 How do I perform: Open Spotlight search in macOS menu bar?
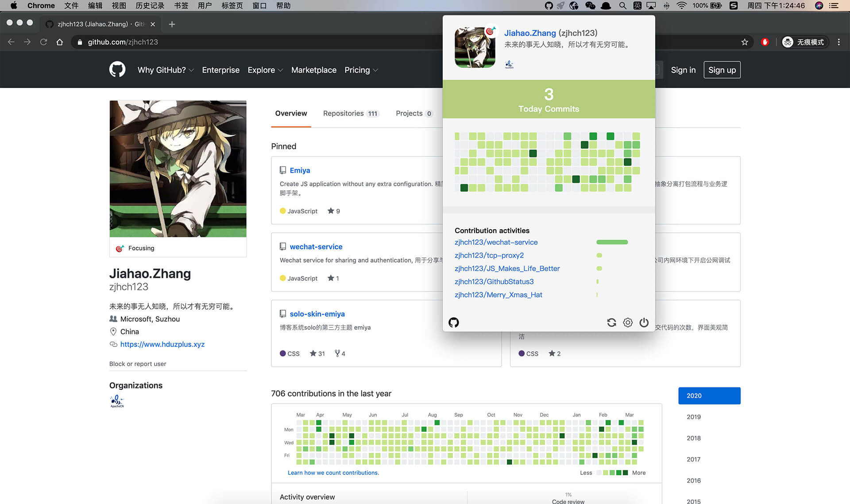click(622, 6)
